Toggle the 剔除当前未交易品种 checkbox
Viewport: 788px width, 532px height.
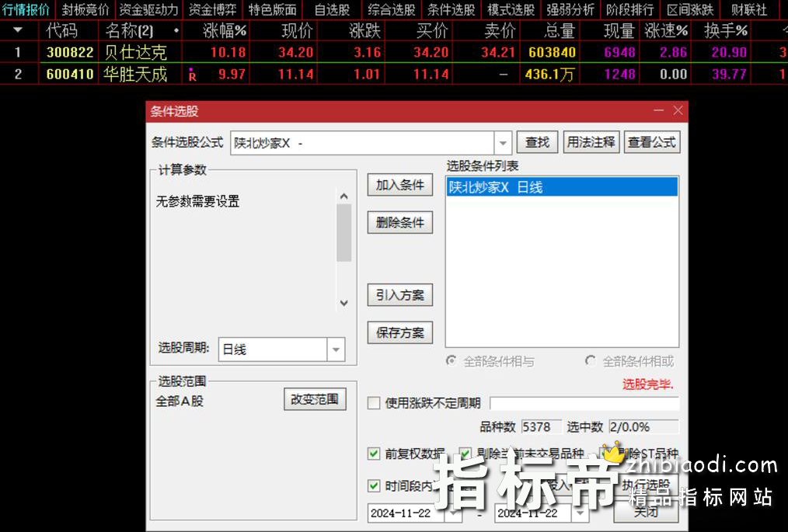465,454
